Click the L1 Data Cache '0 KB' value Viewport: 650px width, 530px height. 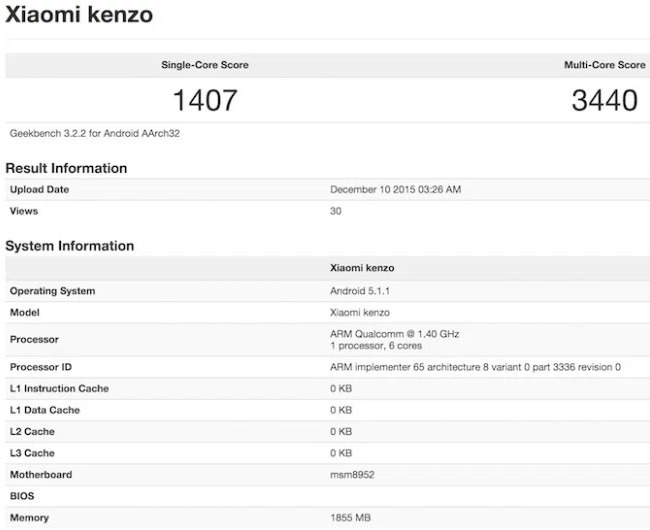pos(341,410)
